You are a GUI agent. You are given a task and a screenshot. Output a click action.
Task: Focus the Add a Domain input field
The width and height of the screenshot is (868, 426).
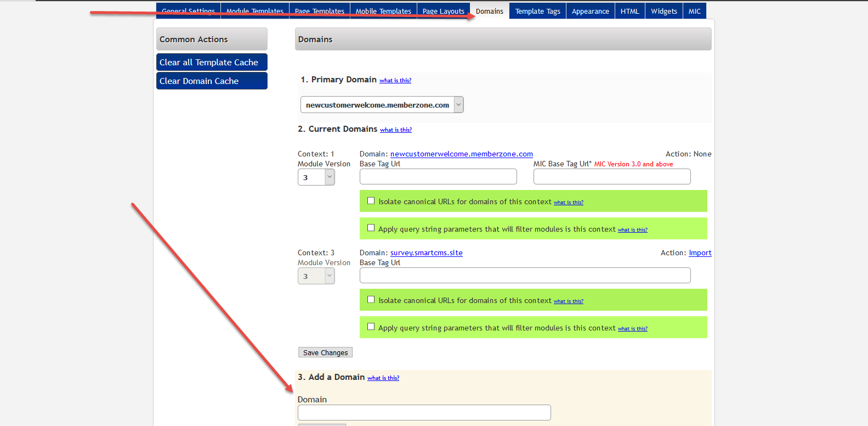[424, 413]
